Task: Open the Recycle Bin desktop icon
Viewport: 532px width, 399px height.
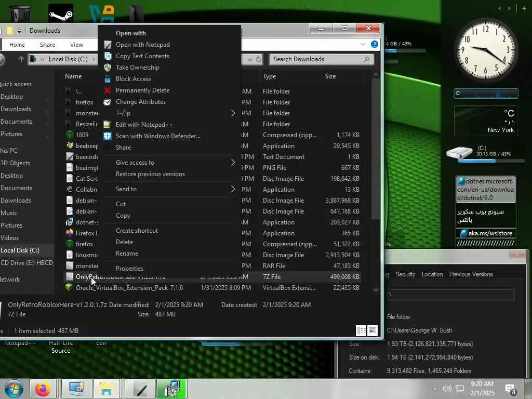Action: (20, 14)
